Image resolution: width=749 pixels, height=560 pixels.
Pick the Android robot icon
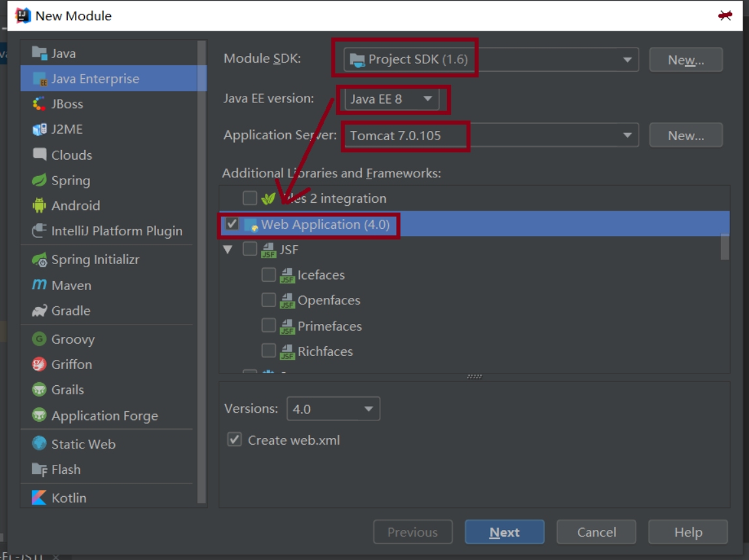(39, 206)
